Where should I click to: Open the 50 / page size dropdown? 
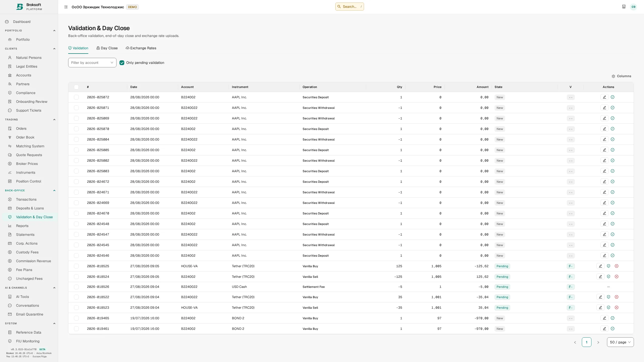coord(620,342)
